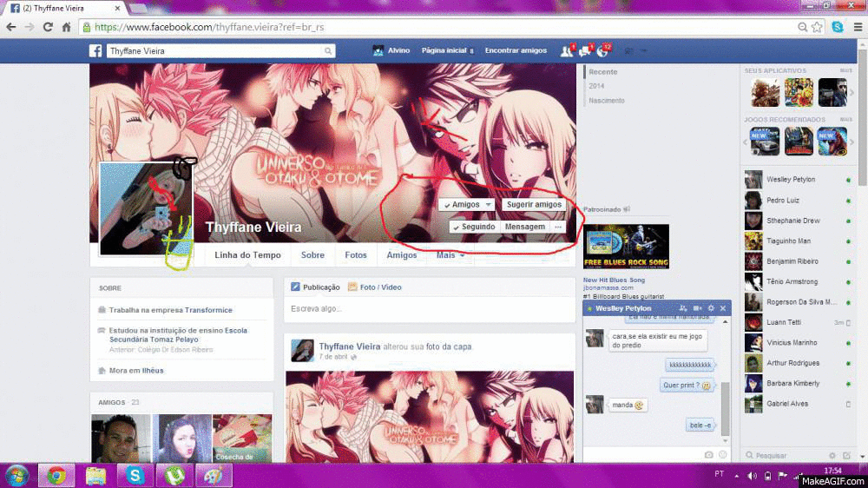Click the camera icon to attach photo
The height and width of the screenshot is (488, 868).
click(x=708, y=454)
